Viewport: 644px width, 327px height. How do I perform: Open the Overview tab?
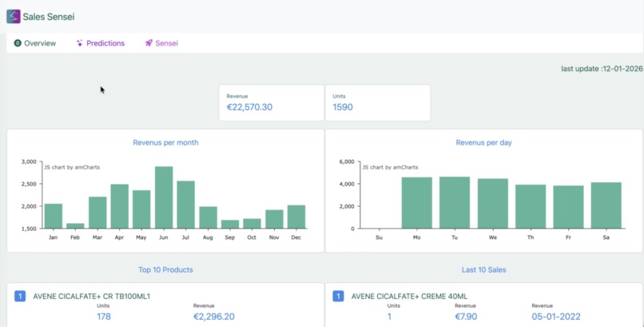pos(35,43)
